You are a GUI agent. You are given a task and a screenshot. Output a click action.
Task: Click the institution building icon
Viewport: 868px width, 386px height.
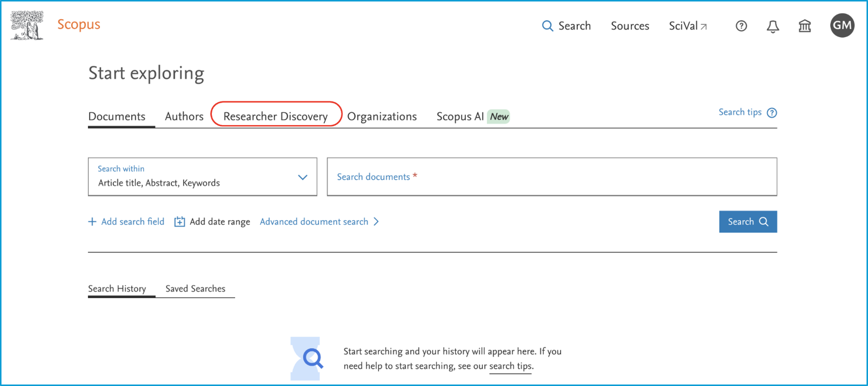[x=805, y=26]
